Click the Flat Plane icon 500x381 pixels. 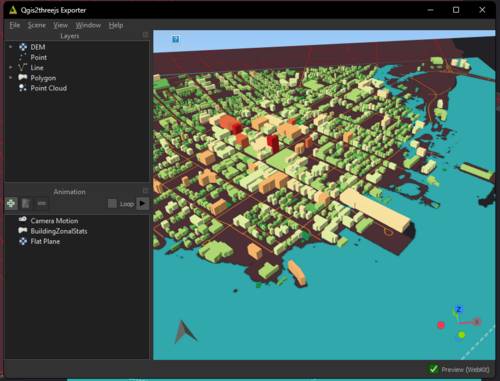pos(23,241)
